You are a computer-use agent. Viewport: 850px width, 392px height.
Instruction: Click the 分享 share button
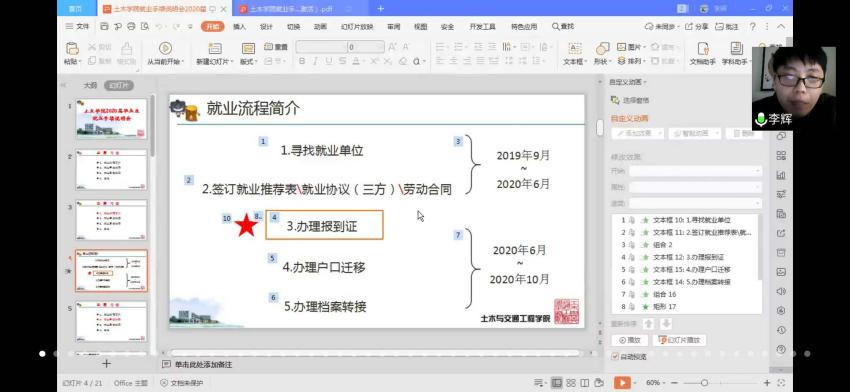pos(697,27)
